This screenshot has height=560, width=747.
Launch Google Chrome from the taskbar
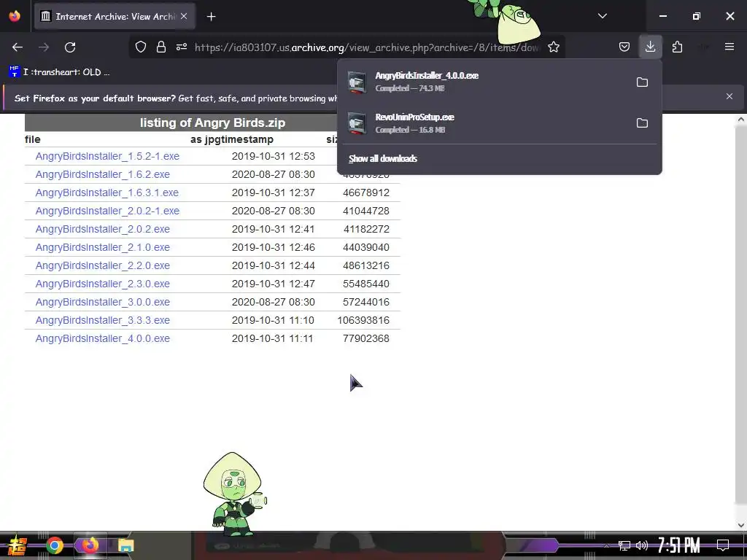click(x=55, y=545)
